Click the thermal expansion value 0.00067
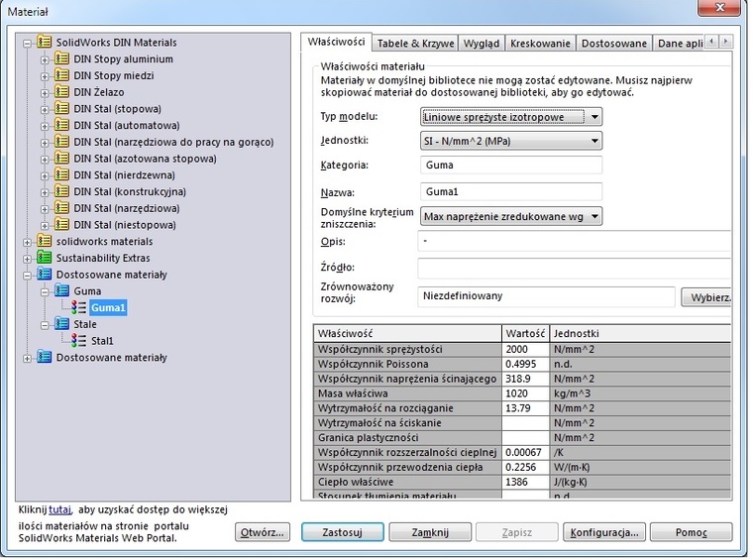 pyautogui.click(x=525, y=452)
